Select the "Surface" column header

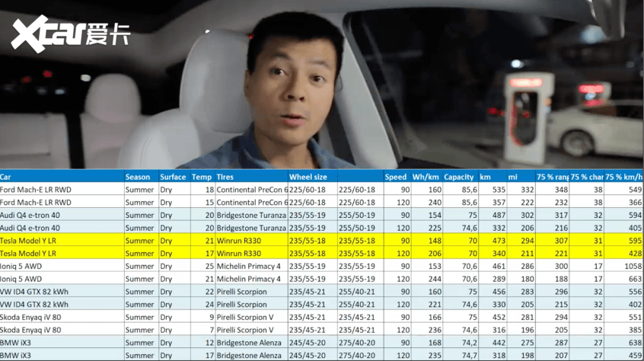coord(173,177)
